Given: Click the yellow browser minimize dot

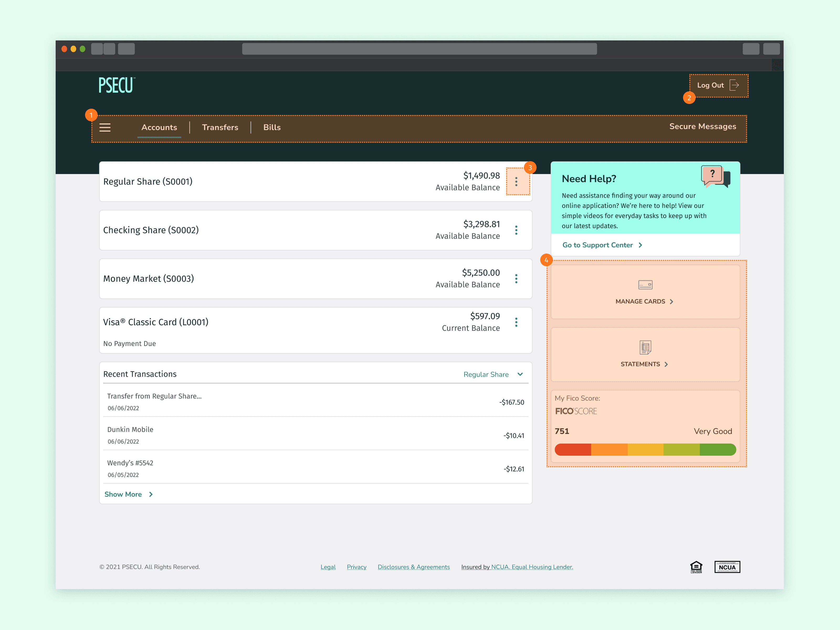Looking at the screenshot, I should [x=73, y=49].
